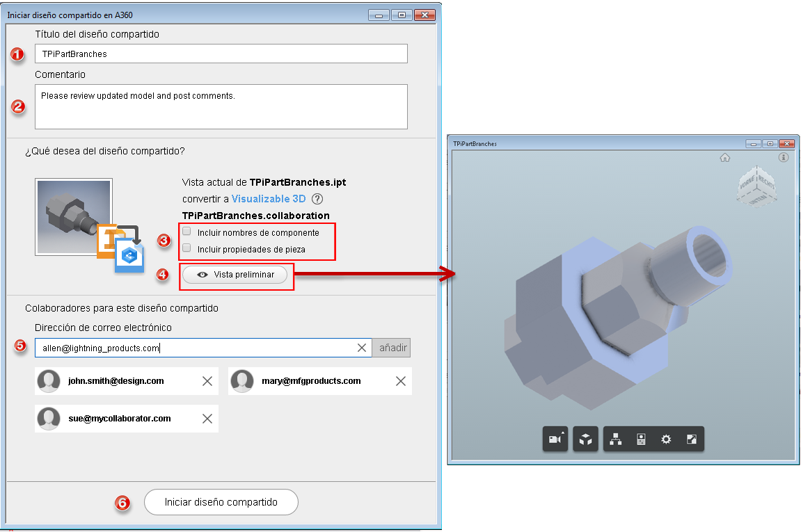Click the info icon in viewer corner
This screenshot has height=532, width=810.
[784, 157]
